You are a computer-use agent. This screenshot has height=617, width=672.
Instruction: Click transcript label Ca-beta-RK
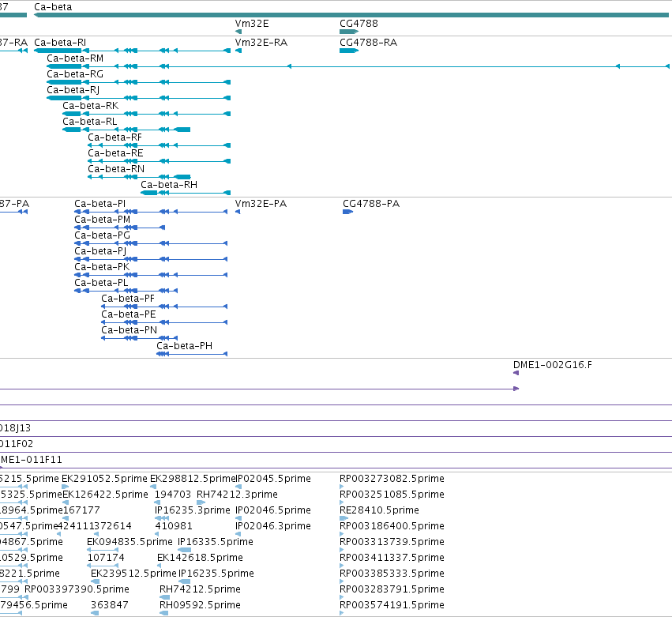coord(91,106)
